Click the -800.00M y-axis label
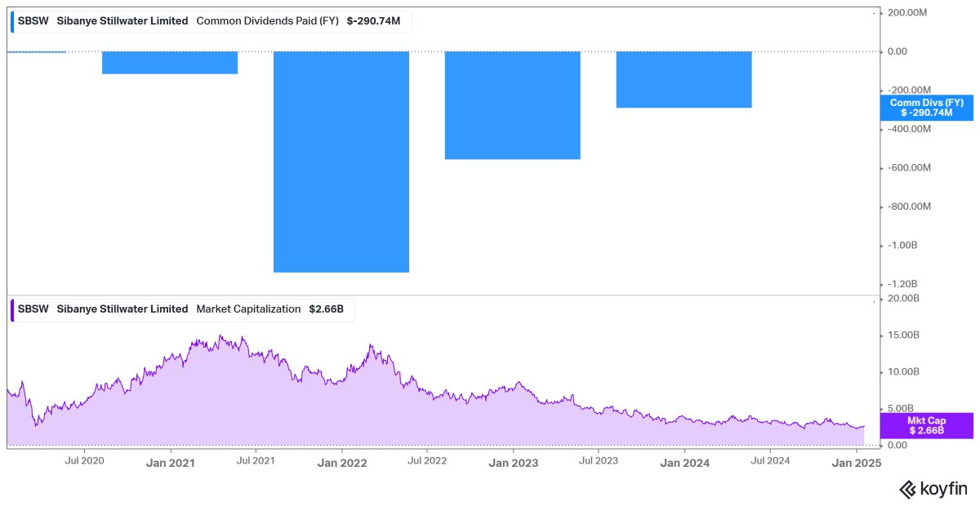 pos(909,206)
